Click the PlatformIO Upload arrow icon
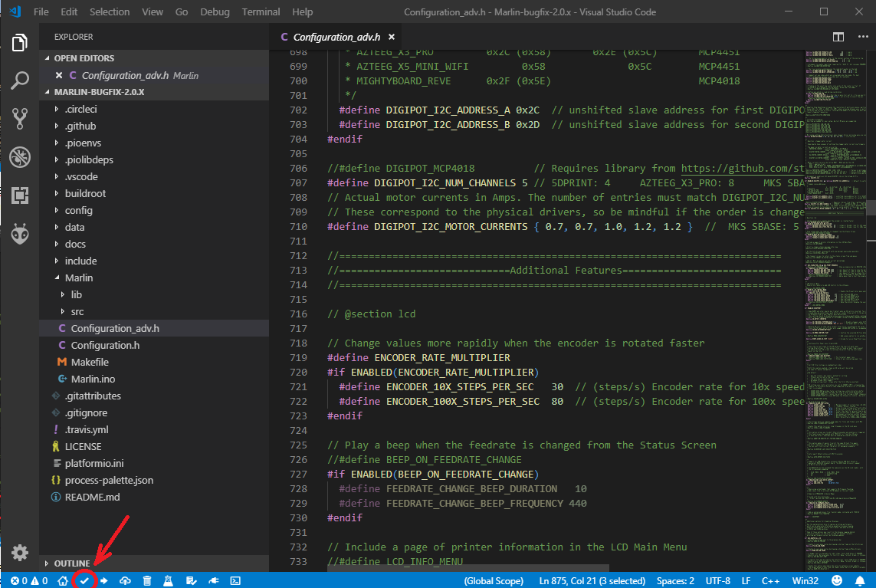Screen dimensions: 876x588 pyautogui.click(x=104, y=581)
